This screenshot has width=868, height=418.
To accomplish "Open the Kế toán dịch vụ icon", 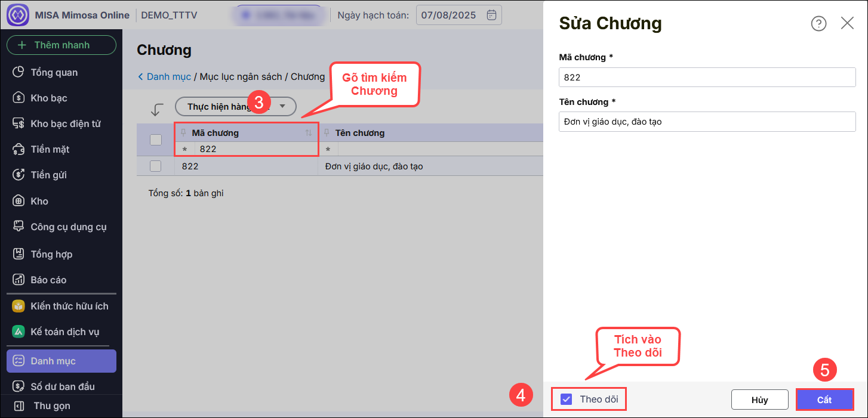I will pyautogui.click(x=19, y=332).
